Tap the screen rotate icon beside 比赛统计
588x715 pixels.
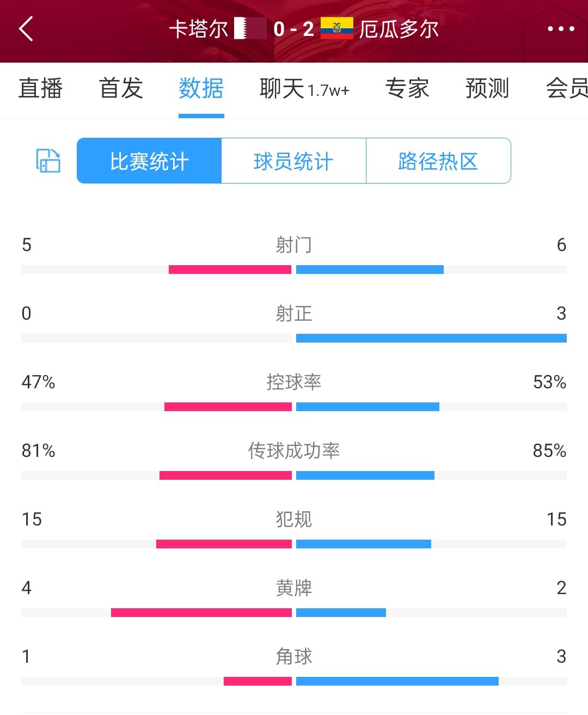point(48,161)
